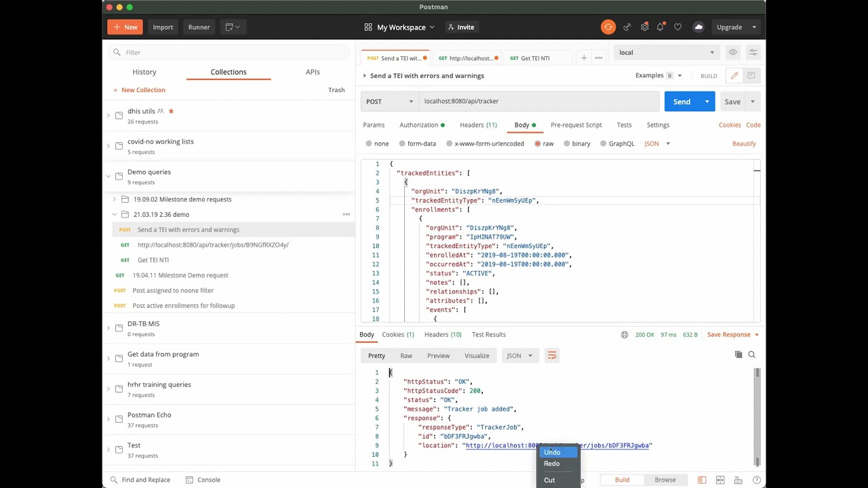The width and height of the screenshot is (868, 488).
Task: Open the Send button dropdown arrow
Action: [x=707, y=102]
